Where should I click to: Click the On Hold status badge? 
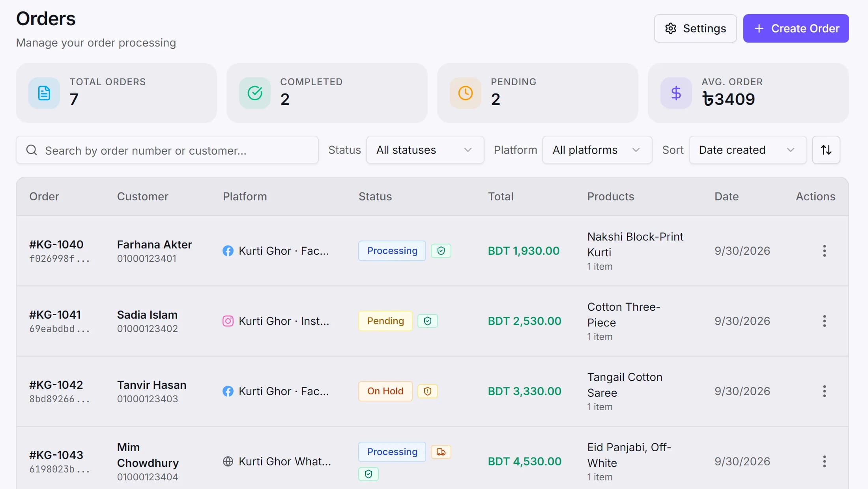point(385,391)
